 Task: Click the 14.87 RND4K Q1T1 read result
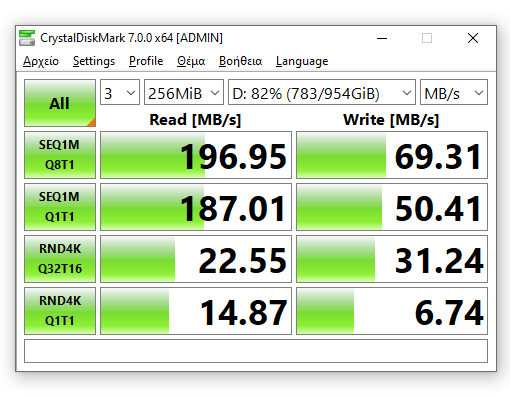[x=196, y=311]
